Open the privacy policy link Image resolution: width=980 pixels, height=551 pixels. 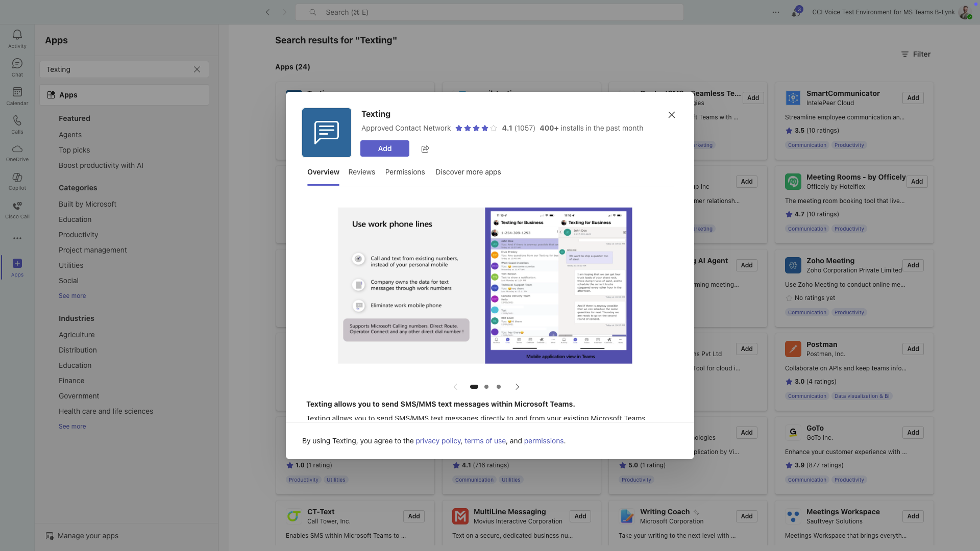pyautogui.click(x=438, y=441)
